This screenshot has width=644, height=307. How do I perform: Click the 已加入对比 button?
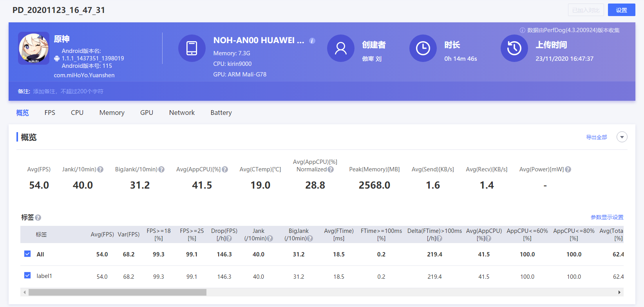[586, 10]
